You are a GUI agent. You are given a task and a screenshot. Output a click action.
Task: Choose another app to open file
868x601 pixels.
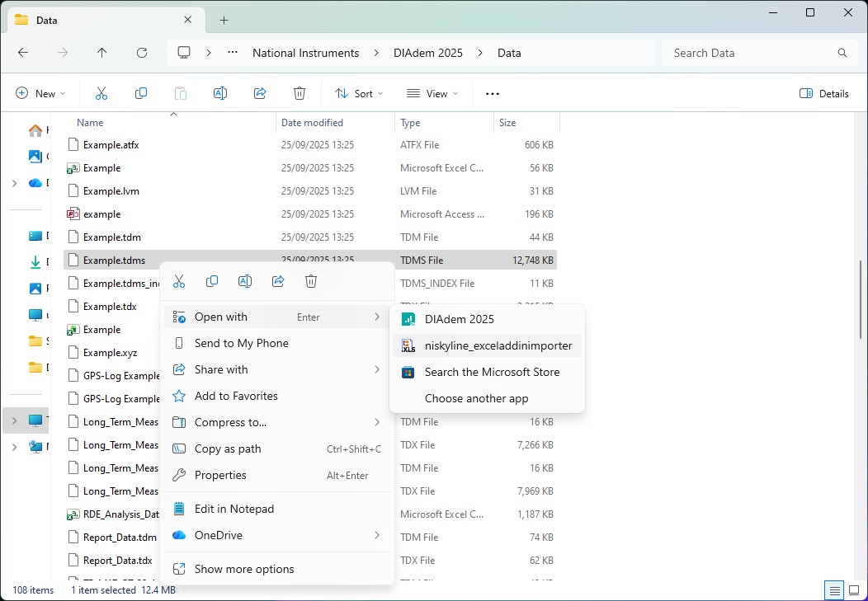point(476,398)
